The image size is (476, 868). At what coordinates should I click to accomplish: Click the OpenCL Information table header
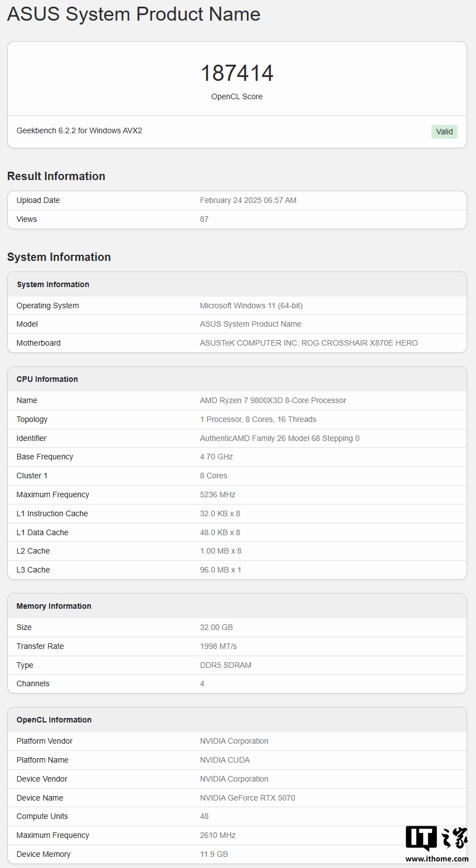coord(54,720)
